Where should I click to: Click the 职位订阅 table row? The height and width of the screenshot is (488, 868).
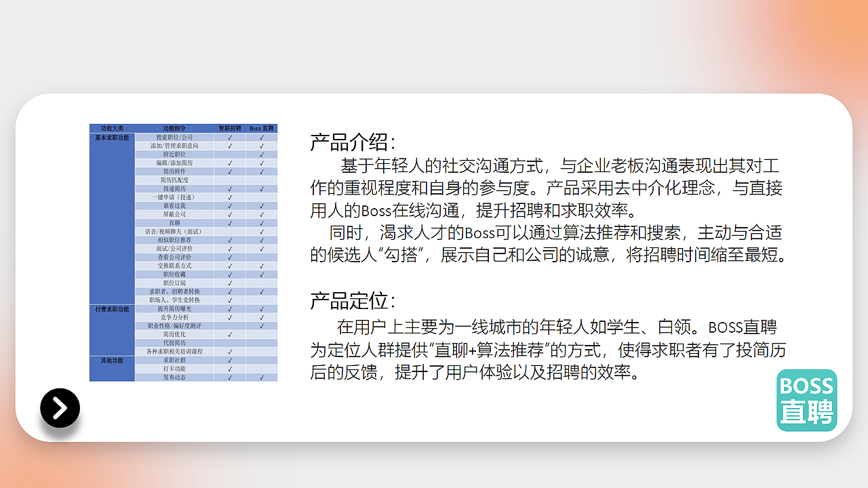pos(206,283)
